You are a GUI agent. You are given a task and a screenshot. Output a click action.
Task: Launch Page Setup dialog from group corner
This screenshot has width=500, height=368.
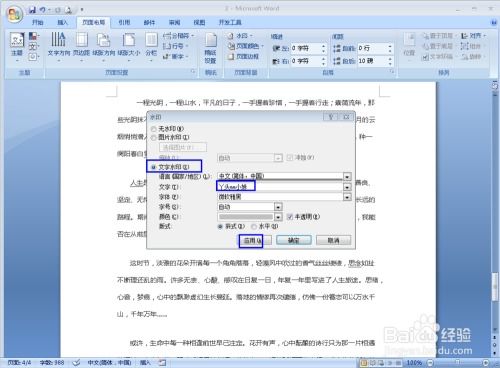(x=193, y=71)
